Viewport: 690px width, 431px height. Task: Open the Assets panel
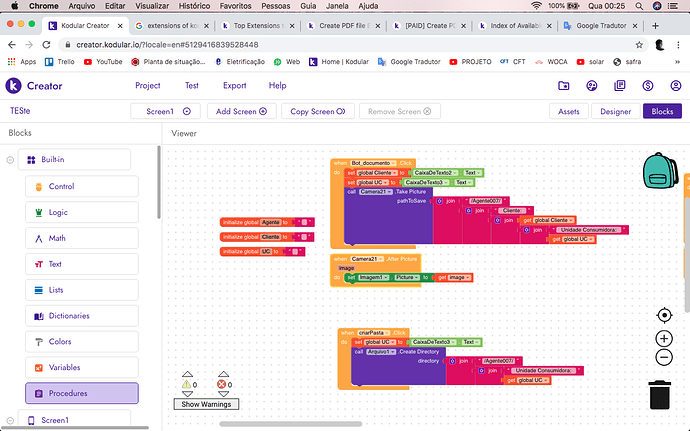click(569, 111)
